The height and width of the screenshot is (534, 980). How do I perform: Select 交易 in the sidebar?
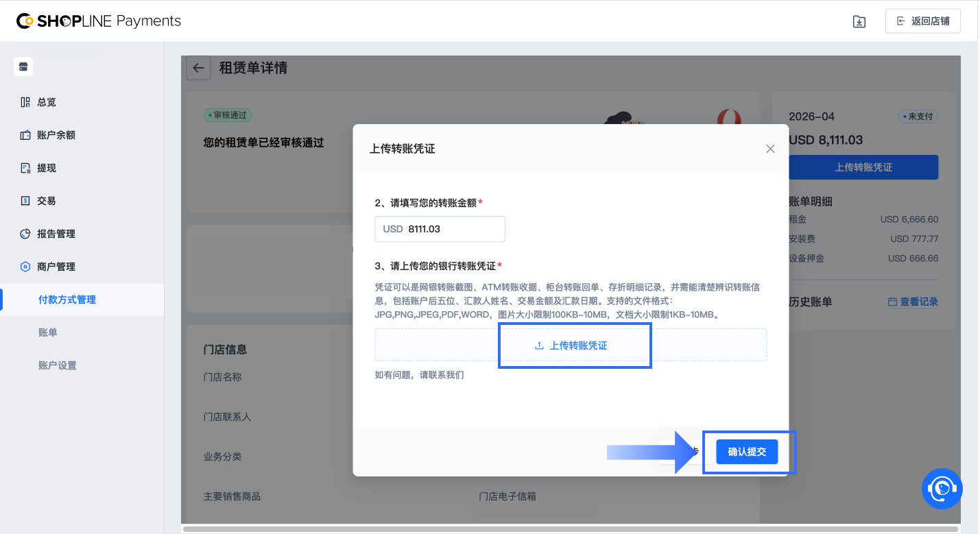tap(47, 201)
